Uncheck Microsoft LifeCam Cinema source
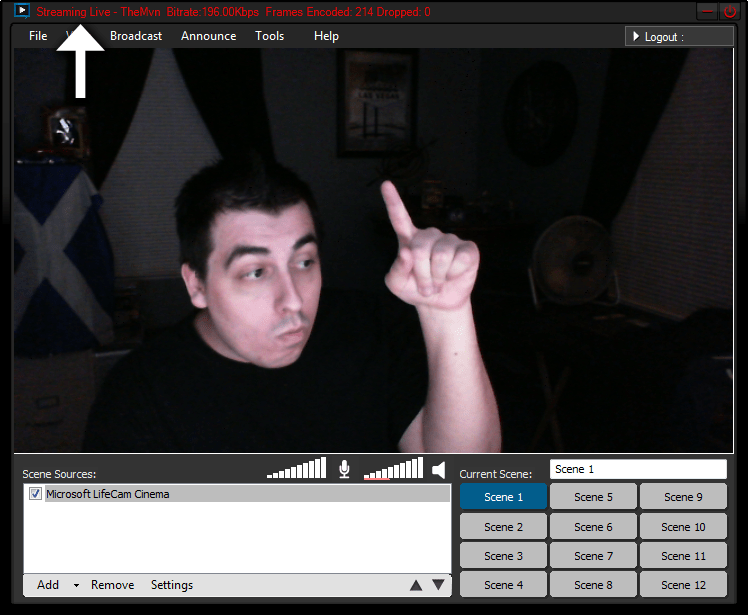 tap(35, 494)
